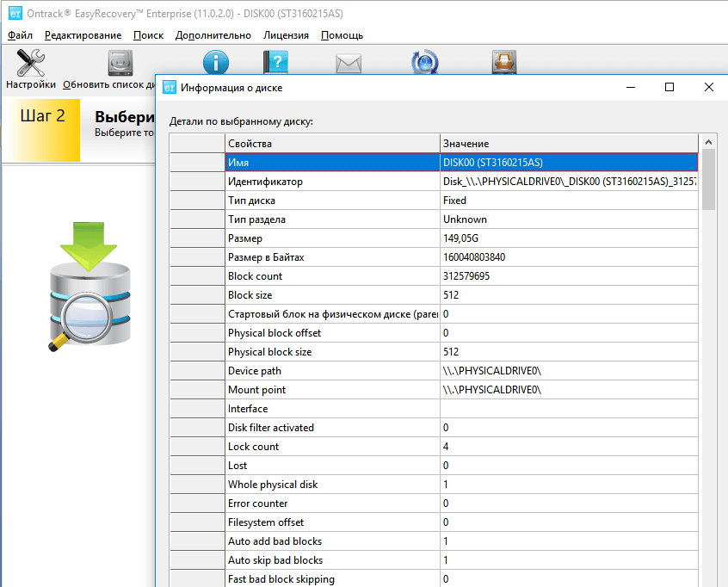Maximize the Информация о диске dialog
This screenshot has width=728, height=587.
[669, 87]
